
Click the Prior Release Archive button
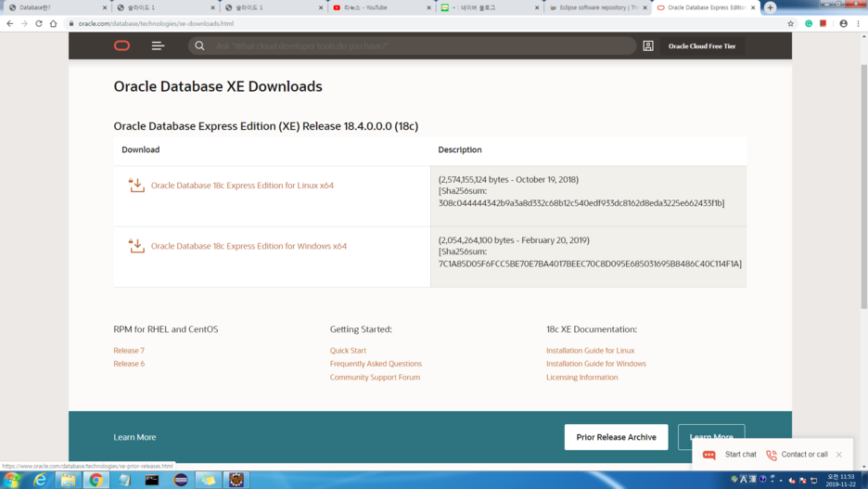tap(616, 437)
